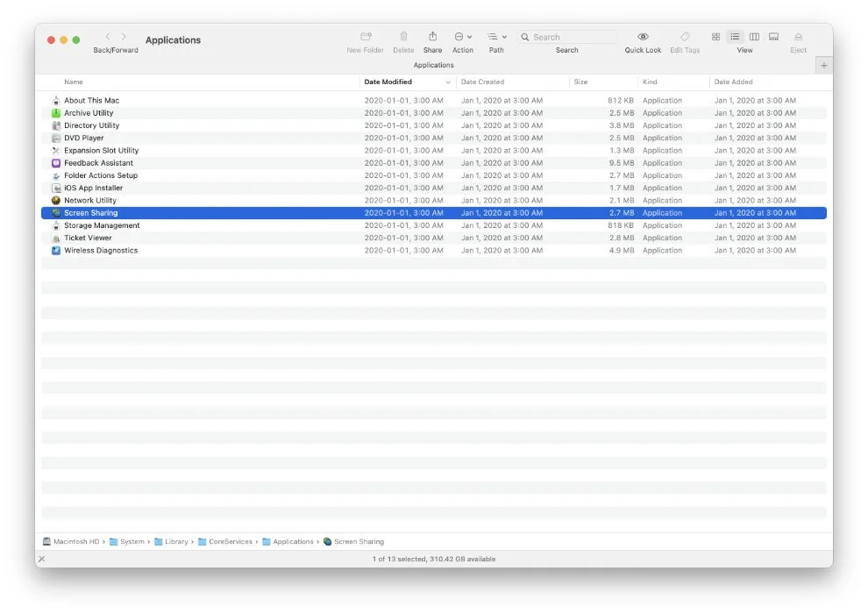Viewport: 868px width, 614px height.
Task: Select the Network Utility icon
Action: click(x=56, y=200)
